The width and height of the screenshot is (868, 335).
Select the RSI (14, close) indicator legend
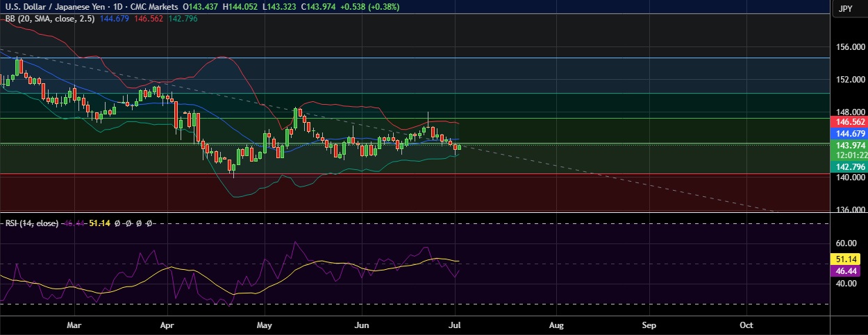point(32,223)
